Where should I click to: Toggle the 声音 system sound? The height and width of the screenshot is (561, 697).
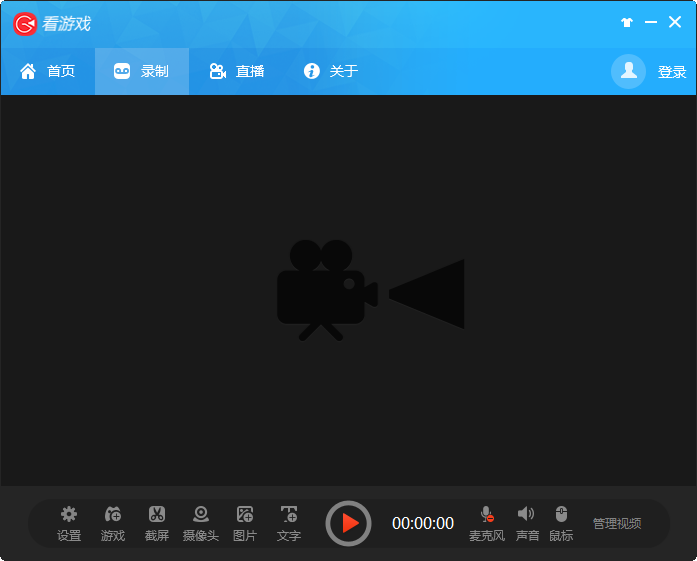[x=527, y=524]
